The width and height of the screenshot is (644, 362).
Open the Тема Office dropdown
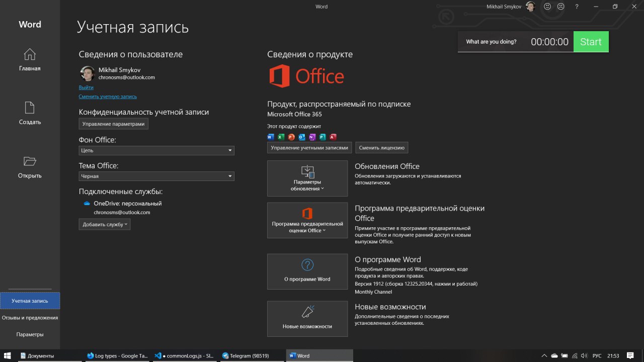(x=156, y=176)
